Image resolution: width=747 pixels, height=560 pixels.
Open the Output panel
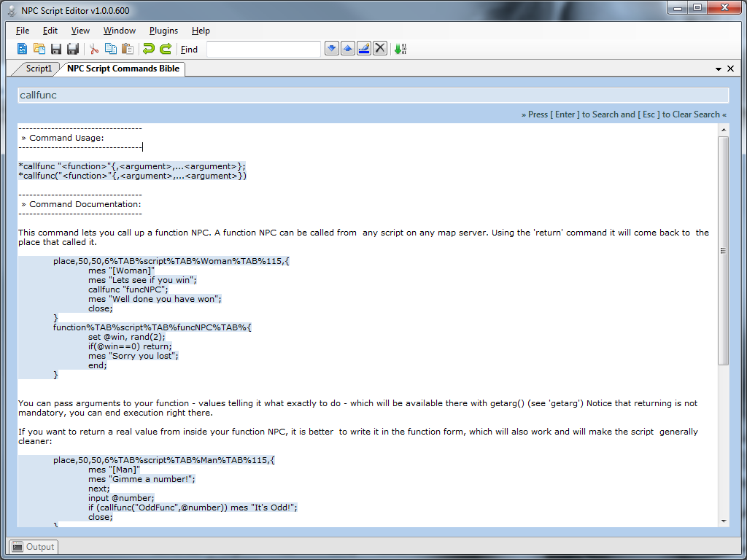(34, 547)
